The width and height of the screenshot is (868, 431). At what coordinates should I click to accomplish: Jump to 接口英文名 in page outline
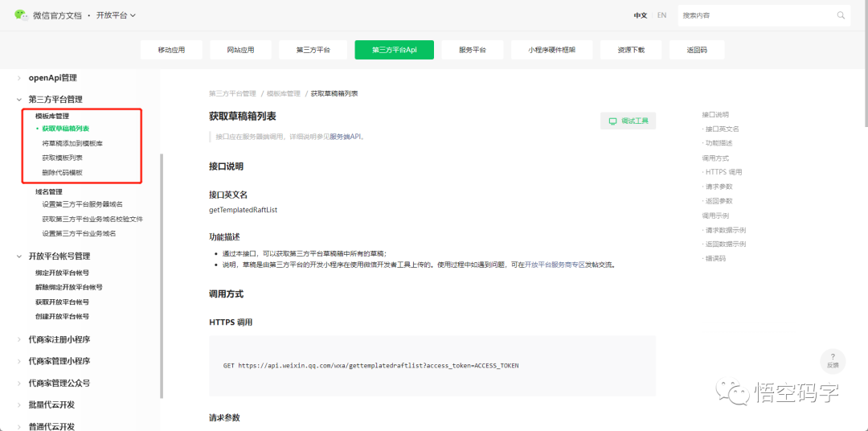click(723, 129)
